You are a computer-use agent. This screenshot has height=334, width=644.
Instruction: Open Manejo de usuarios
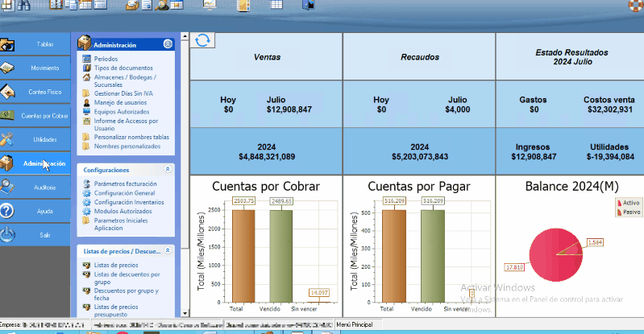tap(120, 103)
